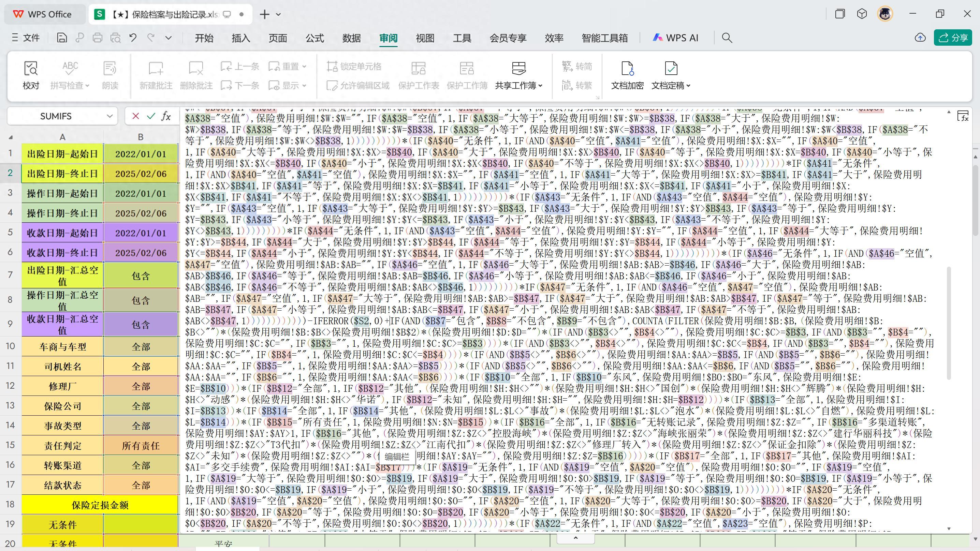Expand the name box dropdown showing SUMIFS
Image resolution: width=980 pixels, height=551 pixels.
pyautogui.click(x=109, y=116)
